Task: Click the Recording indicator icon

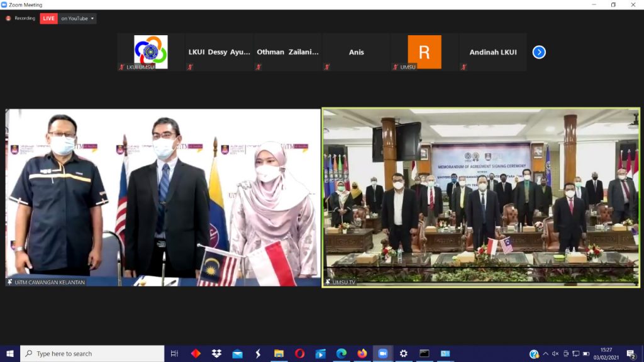Action: coord(8,18)
